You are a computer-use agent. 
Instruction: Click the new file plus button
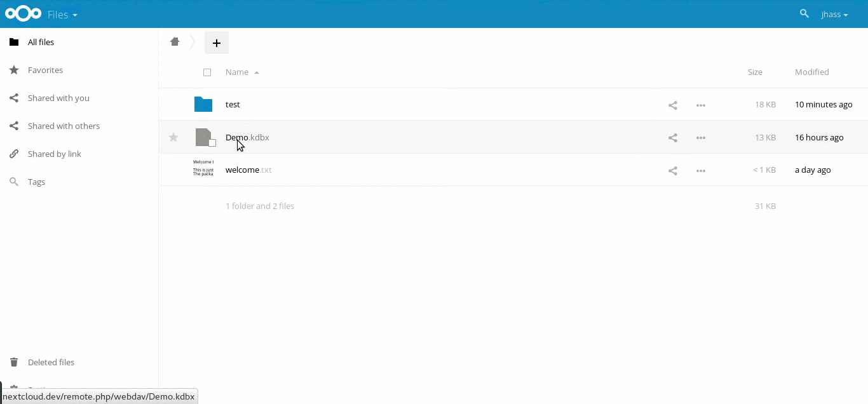pyautogui.click(x=217, y=43)
